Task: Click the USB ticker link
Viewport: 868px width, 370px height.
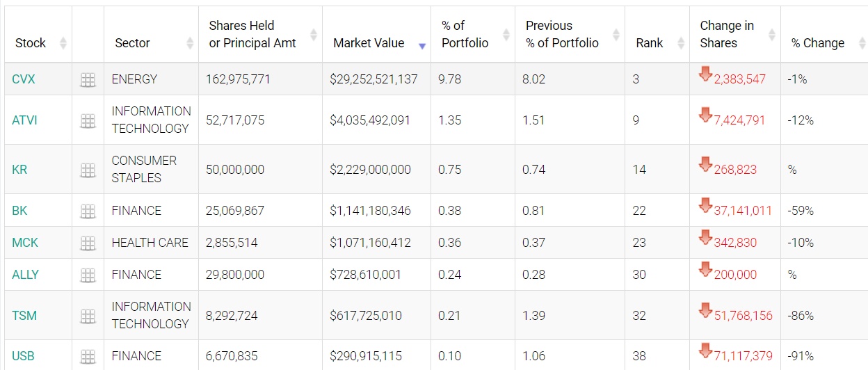Action: tap(23, 356)
